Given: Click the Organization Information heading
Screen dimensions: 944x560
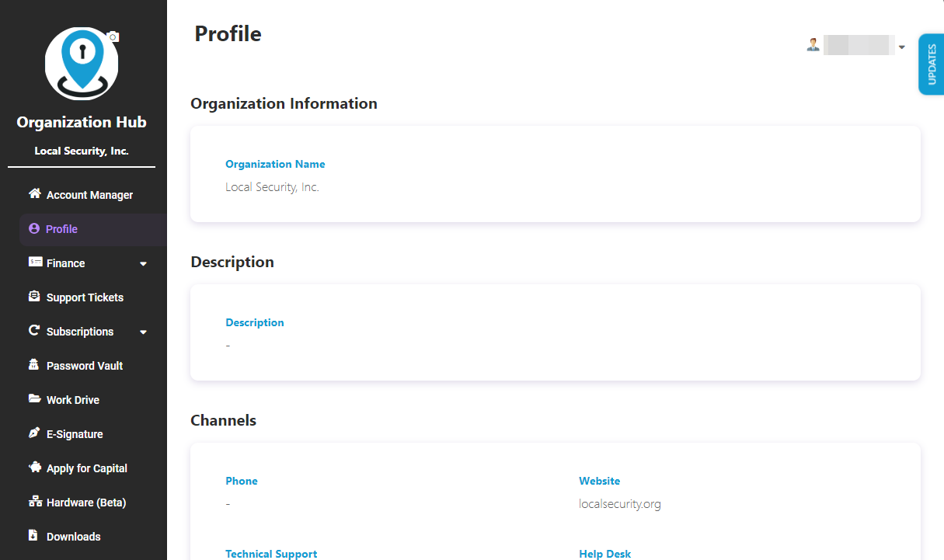Looking at the screenshot, I should (x=284, y=104).
